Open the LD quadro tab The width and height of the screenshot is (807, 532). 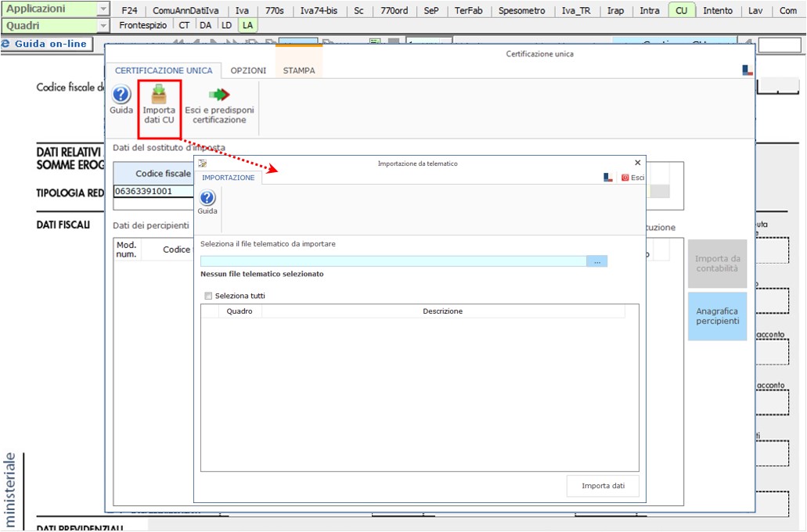coord(226,25)
